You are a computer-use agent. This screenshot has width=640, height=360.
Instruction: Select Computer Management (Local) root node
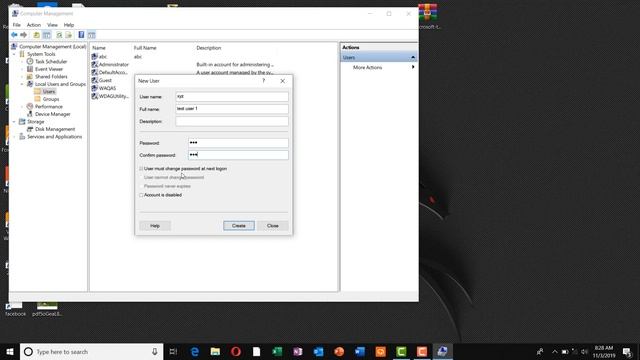point(53,47)
